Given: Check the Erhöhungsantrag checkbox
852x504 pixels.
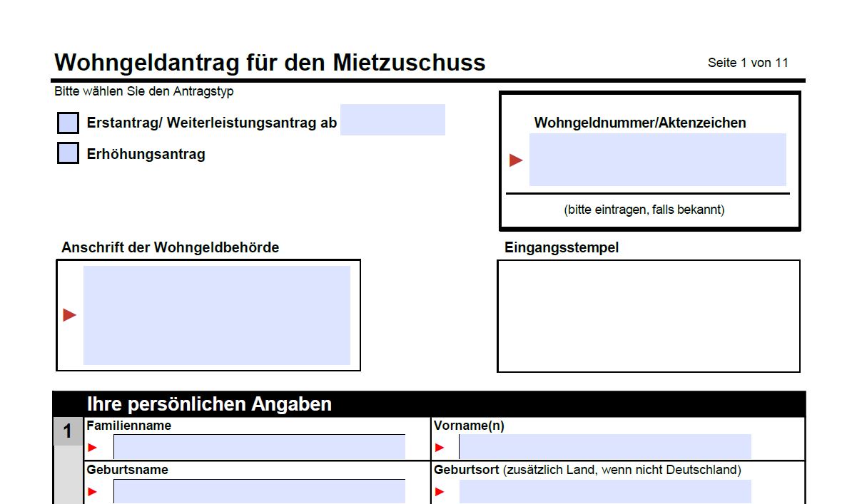Looking at the screenshot, I should (68, 153).
